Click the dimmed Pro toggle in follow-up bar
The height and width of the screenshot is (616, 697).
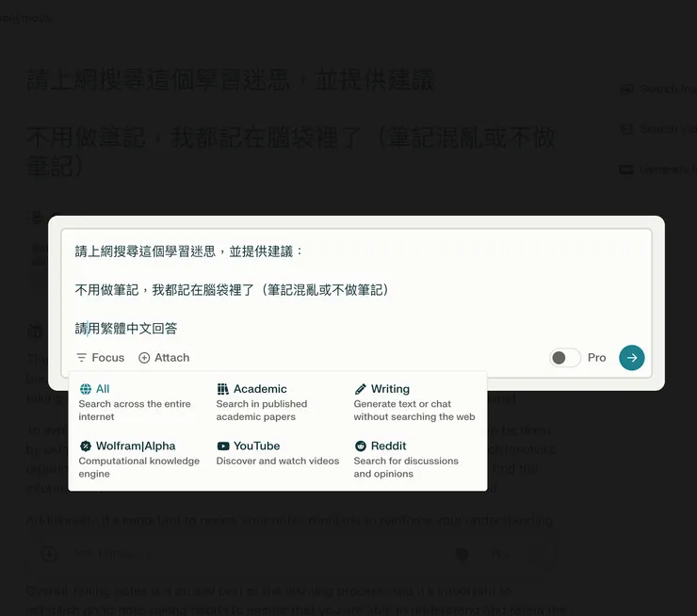click(x=462, y=554)
